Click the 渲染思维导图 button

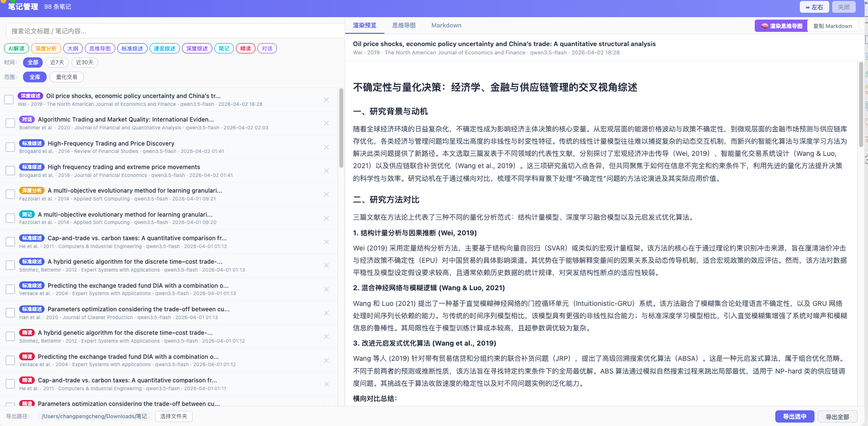782,26
